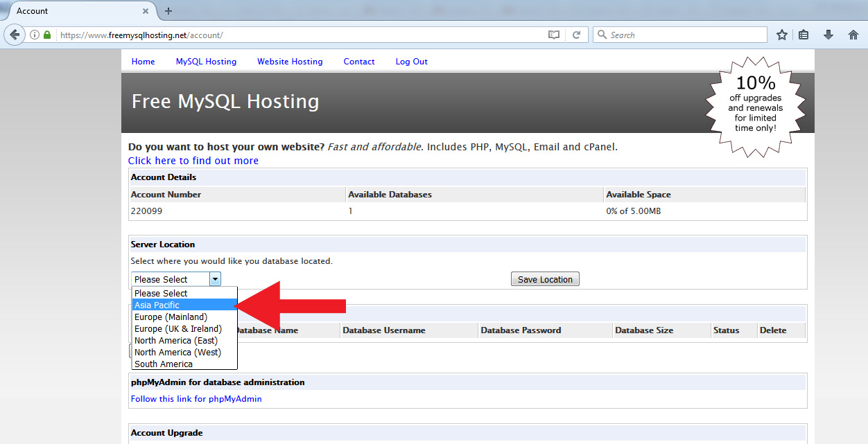Click the site info icon in address bar
This screenshot has width=868, height=444.
35,35
